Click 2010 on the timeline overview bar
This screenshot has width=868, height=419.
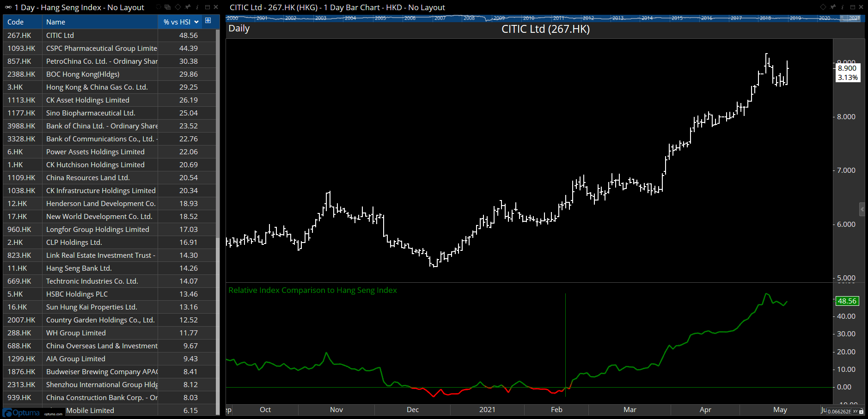tap(528, 18)
